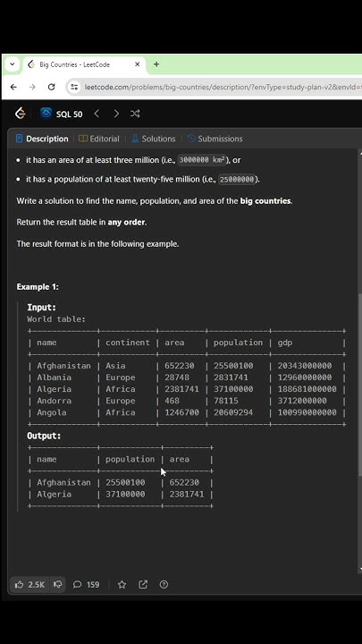Pick a random problem shuffle icon
This screenshot has width=362, height=644.
tap(135, 114)
